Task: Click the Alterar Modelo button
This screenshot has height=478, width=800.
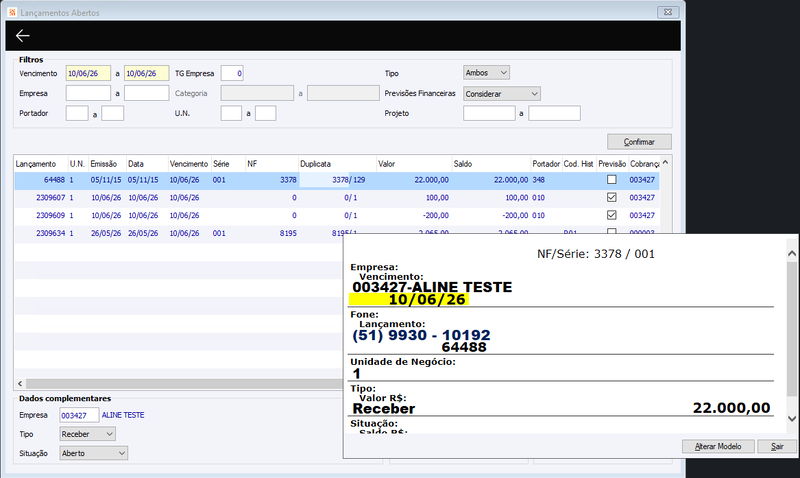Action: (718, 446)
